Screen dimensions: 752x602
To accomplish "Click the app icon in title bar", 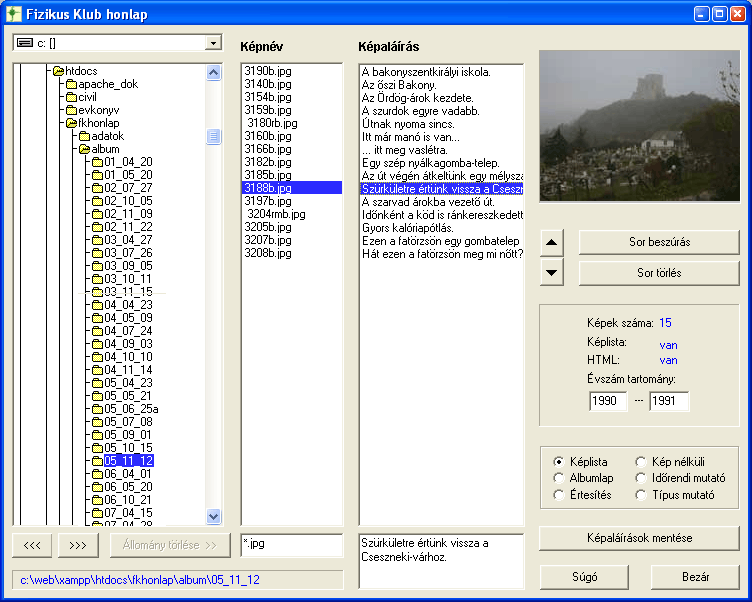I will [x=14, y=14].
